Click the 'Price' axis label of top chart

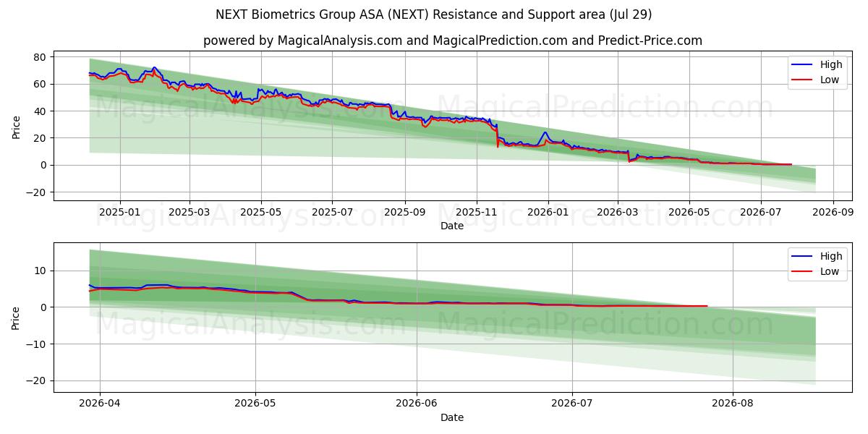pyautogui.click(x=16, y=127)
